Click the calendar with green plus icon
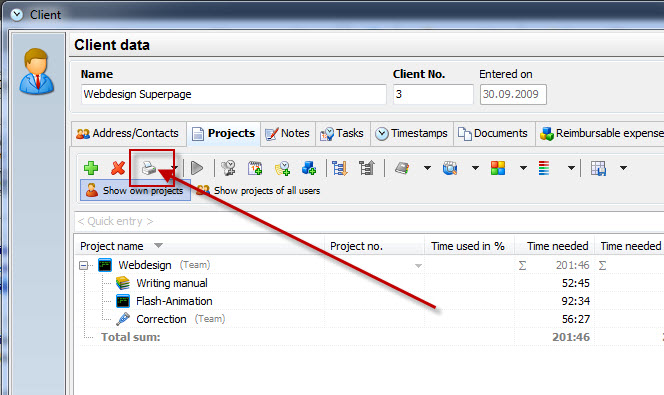This screenshot has width=664, height=395. pos(255,168)
